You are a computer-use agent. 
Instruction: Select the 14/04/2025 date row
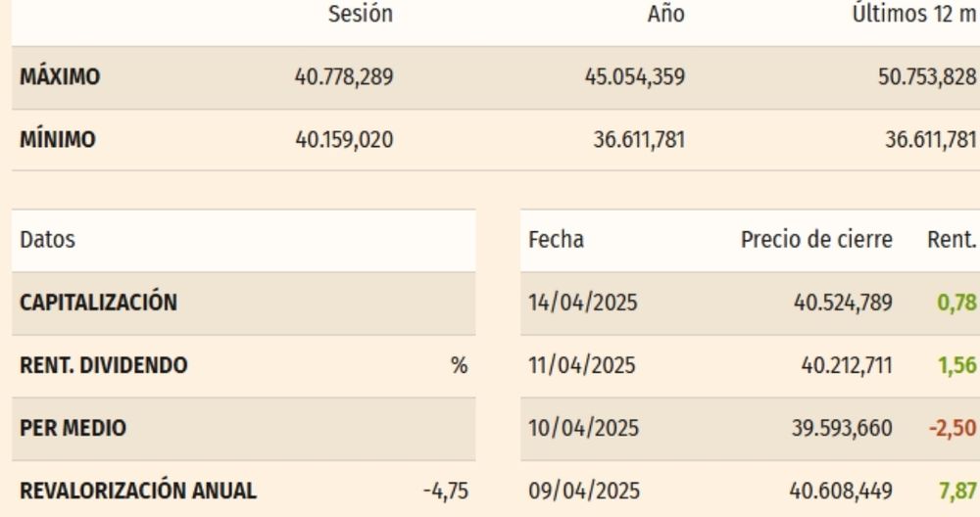pos(583,303)
